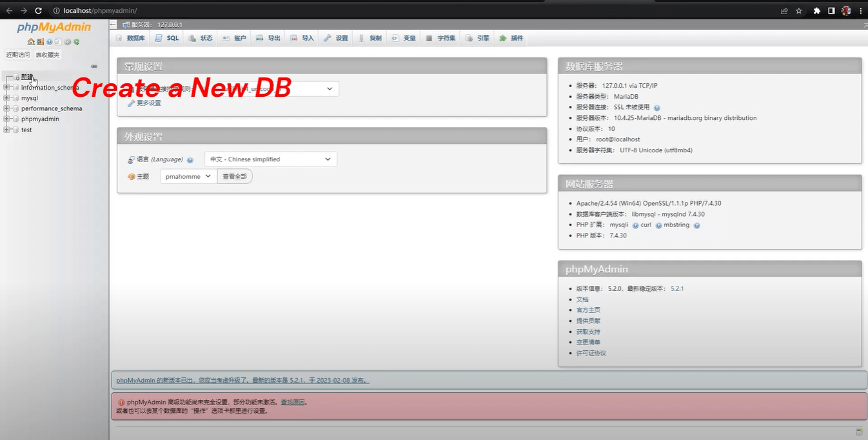Open the phpMyAdmin home icon
The width and height of the screenshot is (868, 440).
[31, 42]
